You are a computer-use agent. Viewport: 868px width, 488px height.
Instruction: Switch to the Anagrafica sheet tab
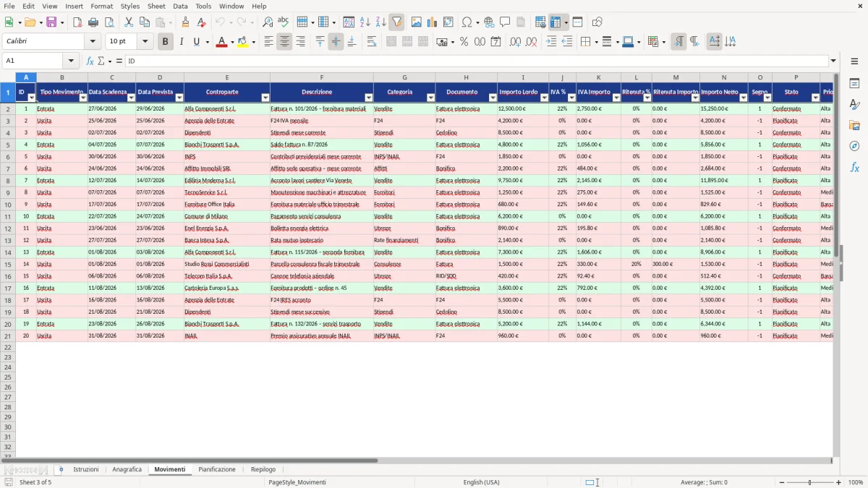[127, 469]
